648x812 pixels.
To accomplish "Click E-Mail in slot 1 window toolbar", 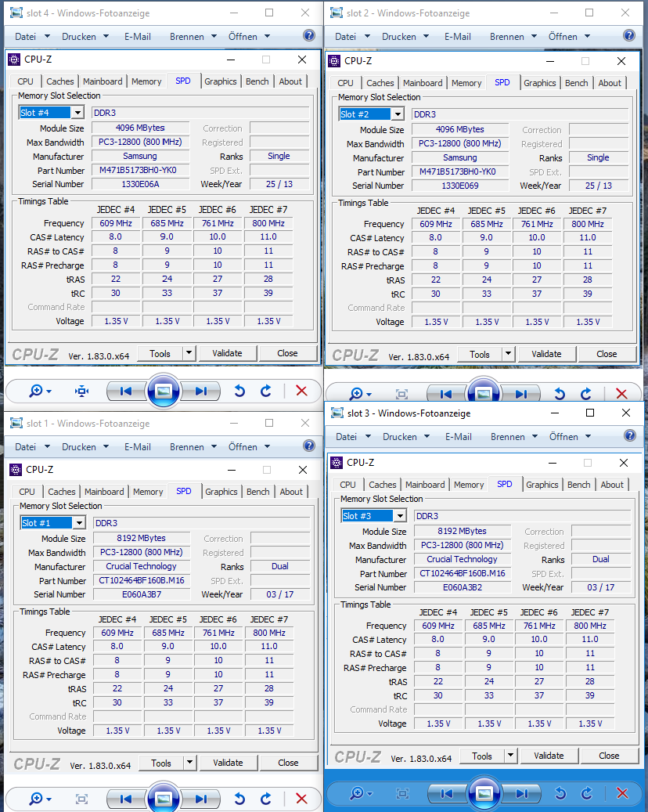I will pyautogui.click(x=138, y=447).
